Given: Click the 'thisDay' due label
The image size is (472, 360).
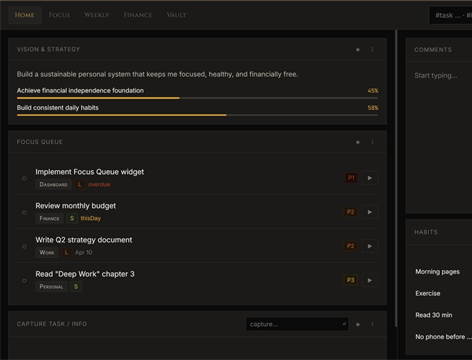Looking at the screenshot, I should tap(91, 219).
